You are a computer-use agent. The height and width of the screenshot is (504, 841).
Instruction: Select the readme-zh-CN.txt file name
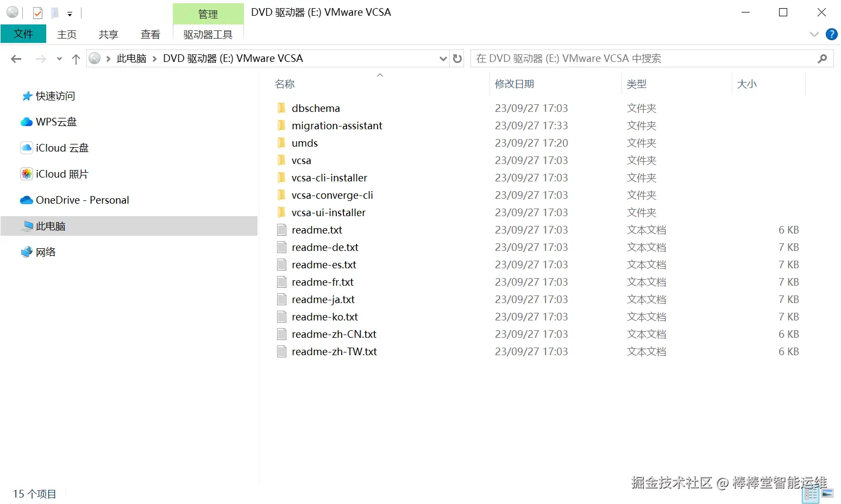tap(334, 334)
